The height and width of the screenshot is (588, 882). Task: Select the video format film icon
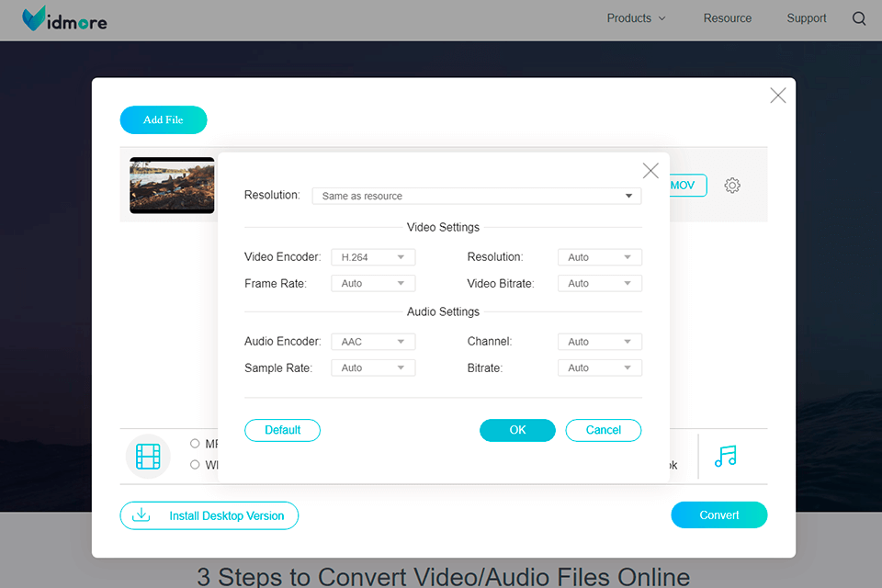148,457
